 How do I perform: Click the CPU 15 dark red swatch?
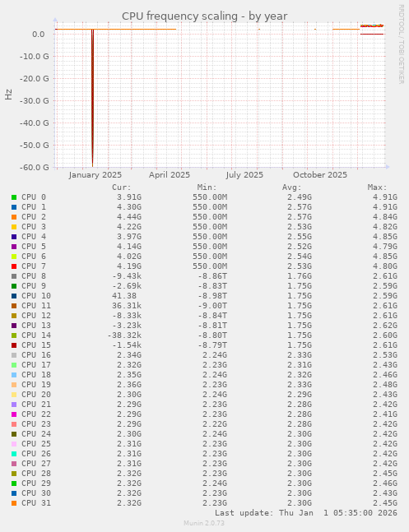[x=14, y=345]
